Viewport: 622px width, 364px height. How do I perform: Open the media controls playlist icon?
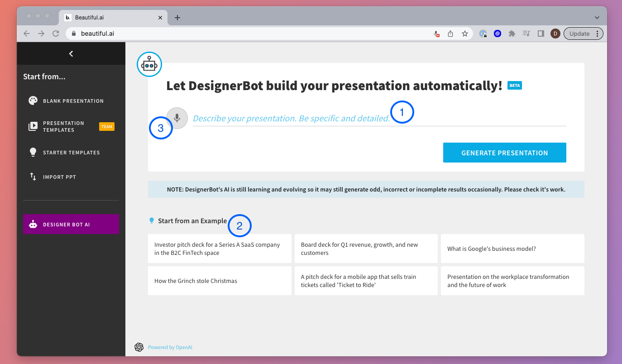526,34
